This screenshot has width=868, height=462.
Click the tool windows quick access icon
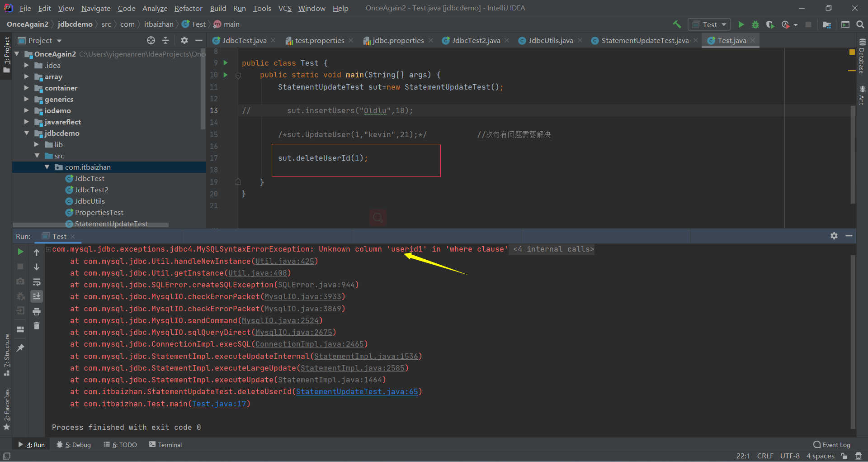tap(7, 456)
